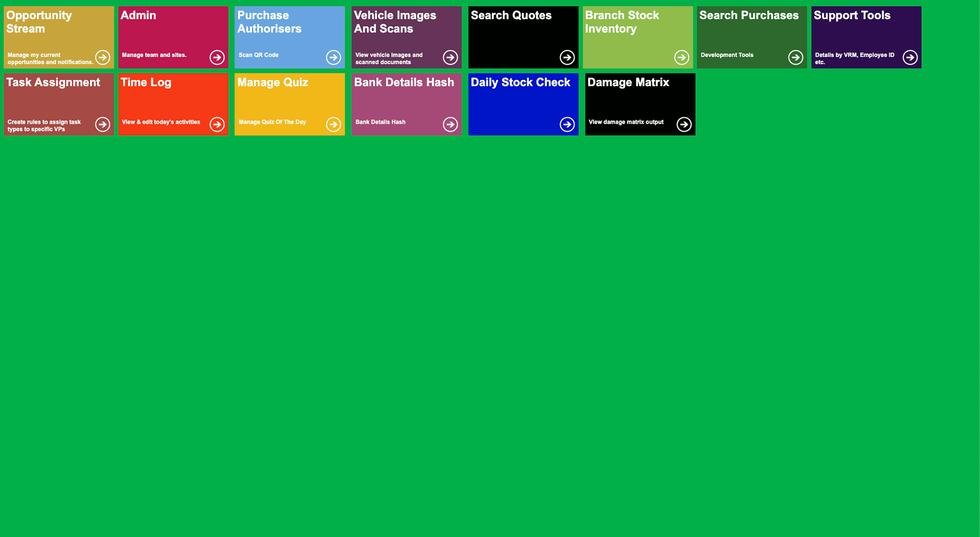Click the arrow icon on Support Tools tile

pyautogui.click(x=910, y=57)
